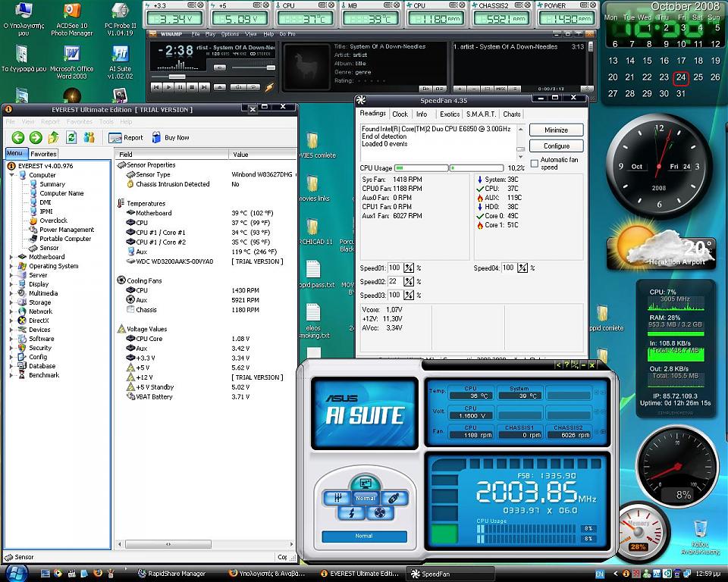This screenshot has height=582, width=728.
Task: Click the Up level arrow in EVEREST toolbar
Action: [53, 137]
